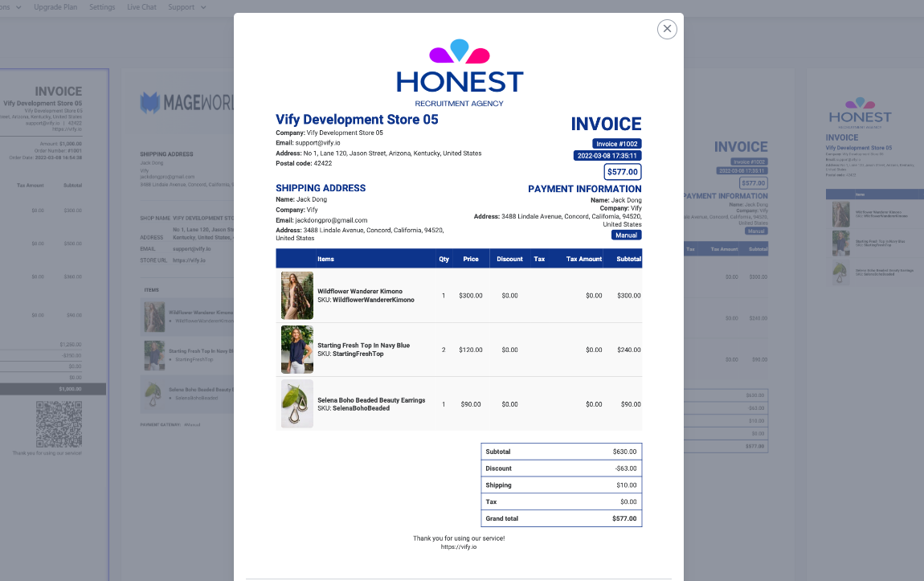This screenshot has height=581, width=924.
Task: Click the Invoice #1002 badge
Action: point(616,144)
